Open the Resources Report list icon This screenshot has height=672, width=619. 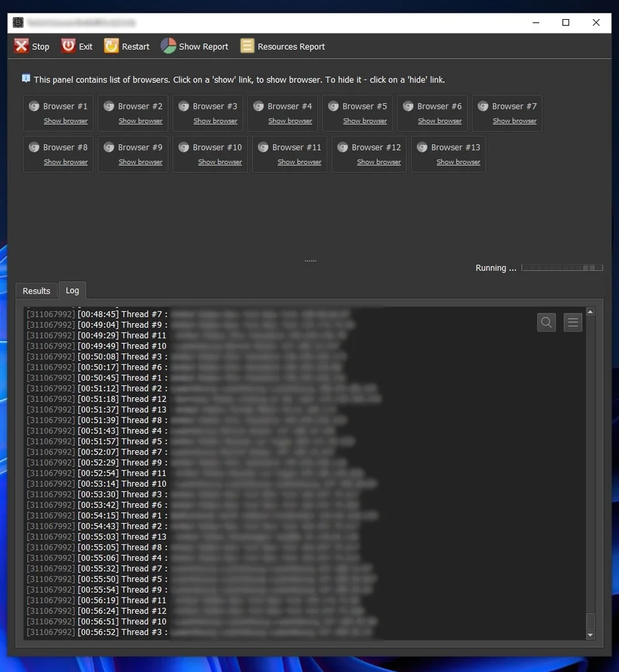(247, 46)
